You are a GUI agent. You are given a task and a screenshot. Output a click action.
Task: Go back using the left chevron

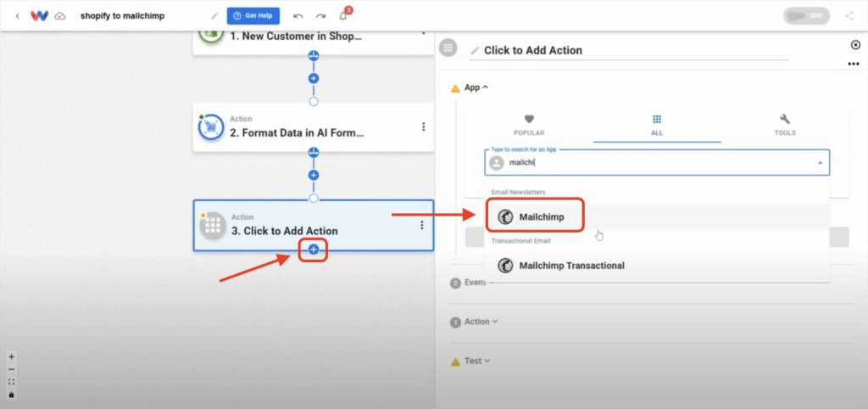[17, 16]
